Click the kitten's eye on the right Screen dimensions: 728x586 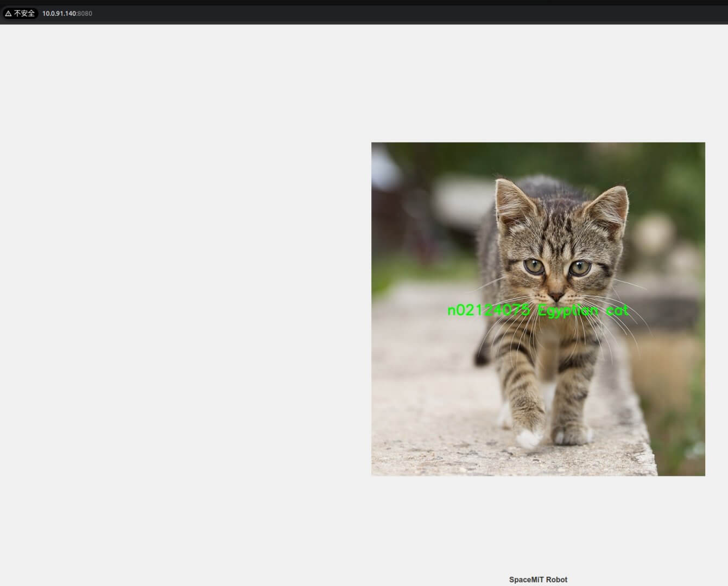pyautogui.click(x=580, y=267)
